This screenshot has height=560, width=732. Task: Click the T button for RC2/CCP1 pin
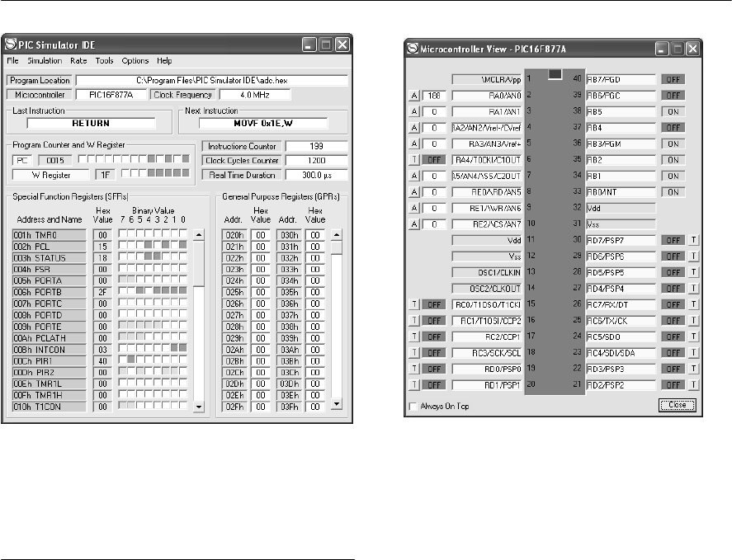click(413, 337)
